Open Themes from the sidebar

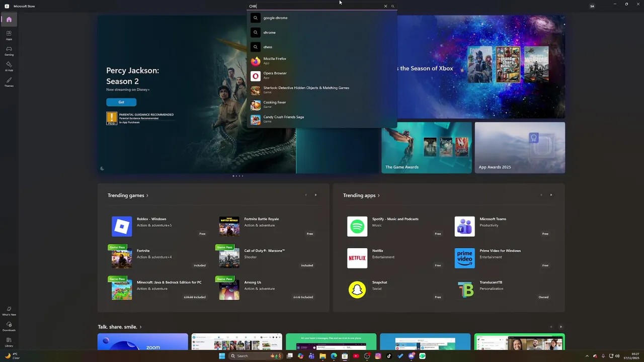pos(9,82)
